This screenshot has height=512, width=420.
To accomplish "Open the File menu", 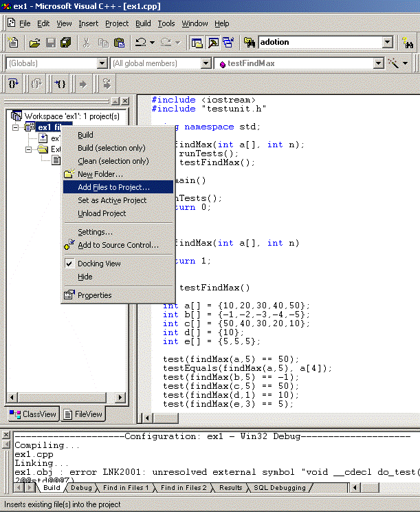I will 25,23.
